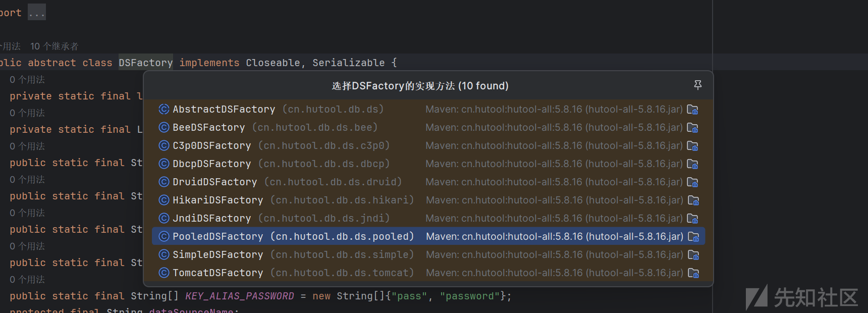Click class icon beside HikariDSFactory
The width and height of the screenshot is (868, 313).
164,200
